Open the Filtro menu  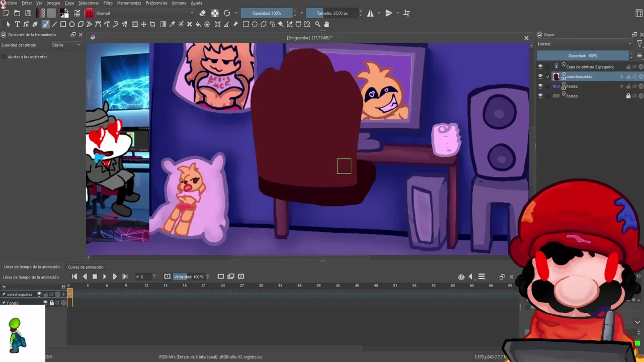(x=108, y=3)
